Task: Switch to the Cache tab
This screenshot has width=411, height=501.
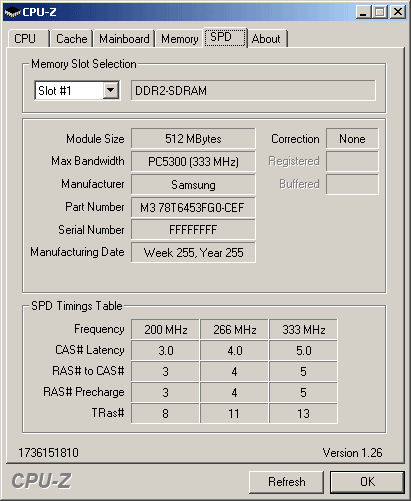Action: 71,39
